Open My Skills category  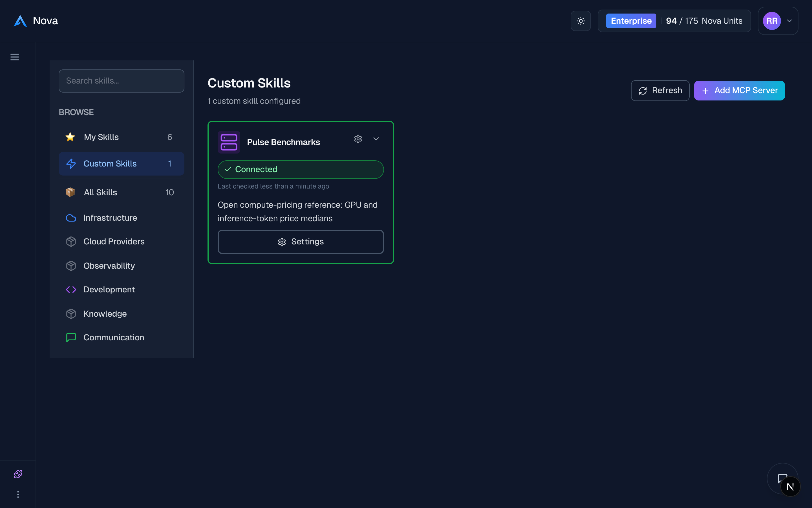pyautogui.click(x=122, y=137)
